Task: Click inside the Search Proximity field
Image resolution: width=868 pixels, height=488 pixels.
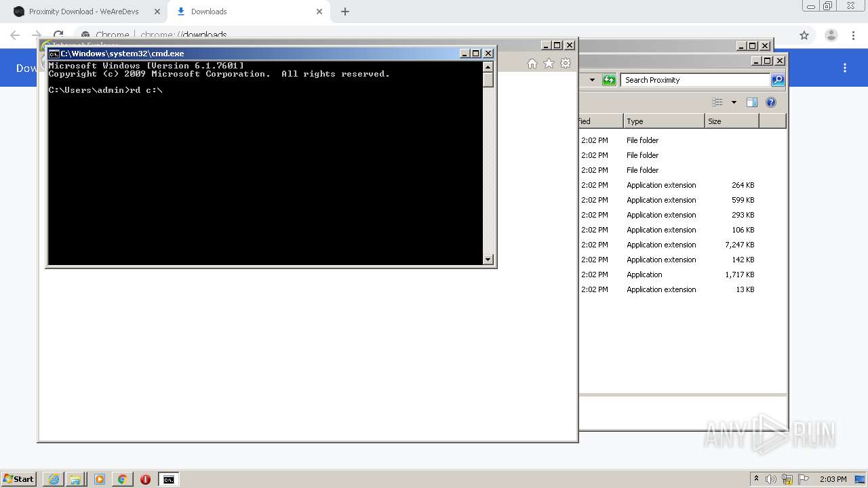Action: click(695, 80)
